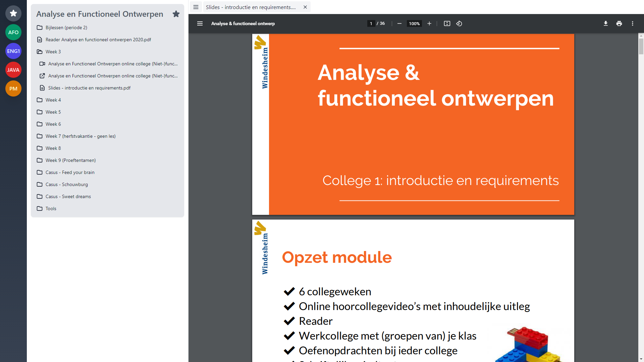Open the Bijlessen (periode 2) folder
The height and width of the screenshot is (362, 644).
(x=107, y=27)
